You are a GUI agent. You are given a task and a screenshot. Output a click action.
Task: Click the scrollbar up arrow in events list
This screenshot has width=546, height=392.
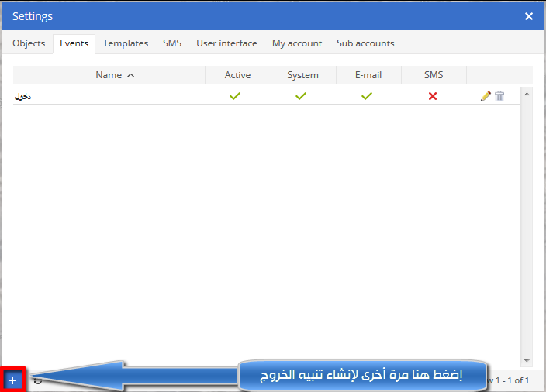pos(527,94)
